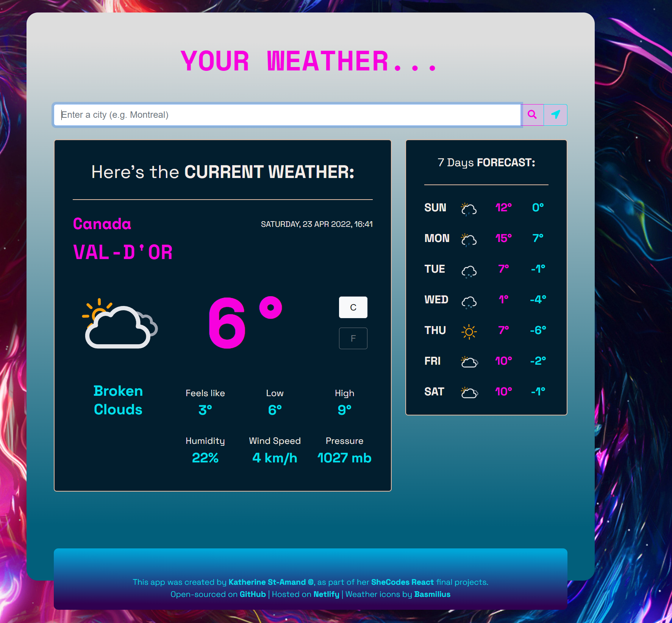The height and width of the screenshot is (623, 672).
Task: Open the Netlify hosting link
Action: coord(326,594)
